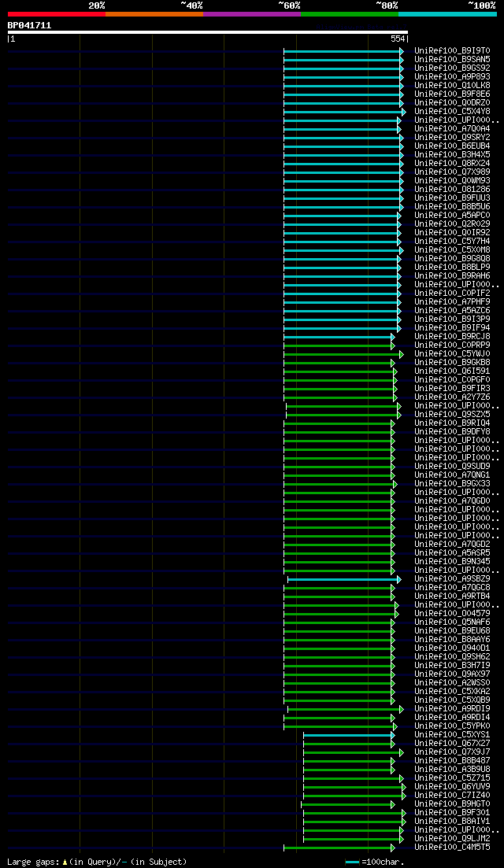504x868 pixels.
Task: Click the query end position 554
Action: (x=398, y=39)
